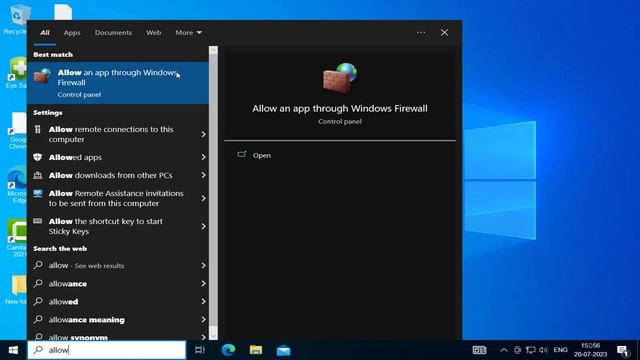Open the More dropdown filter
The image size is (640, 360).
point(188,33)
